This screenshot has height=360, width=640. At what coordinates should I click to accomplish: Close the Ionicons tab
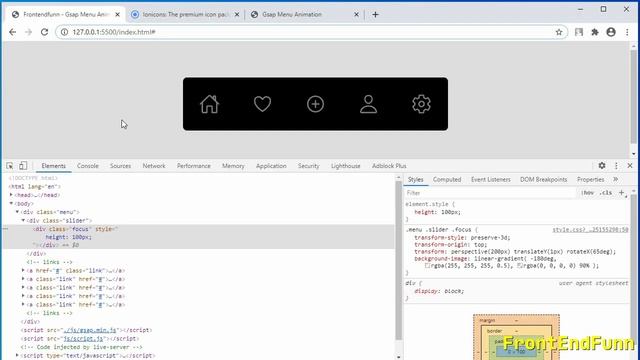[x=237, y=15]
